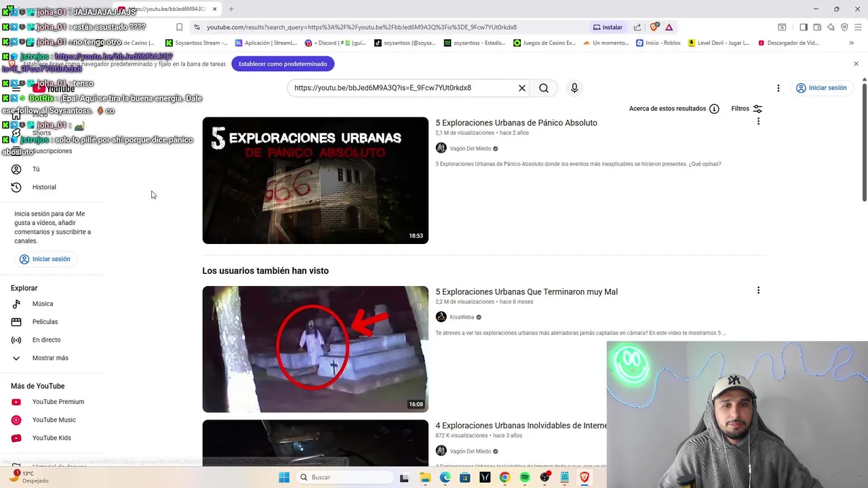868x488 pixels.
Task: Click the info icon beside Acerca de estos resultados
Action: (x=714, y=108)
